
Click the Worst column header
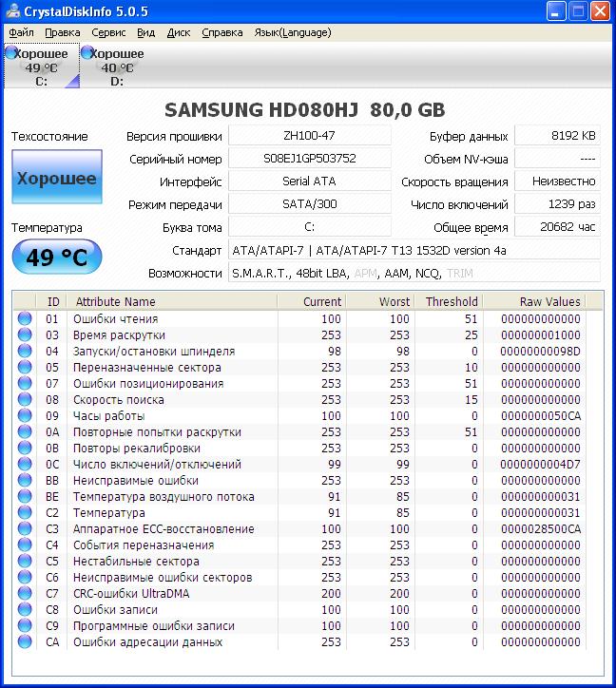point(380,302)
